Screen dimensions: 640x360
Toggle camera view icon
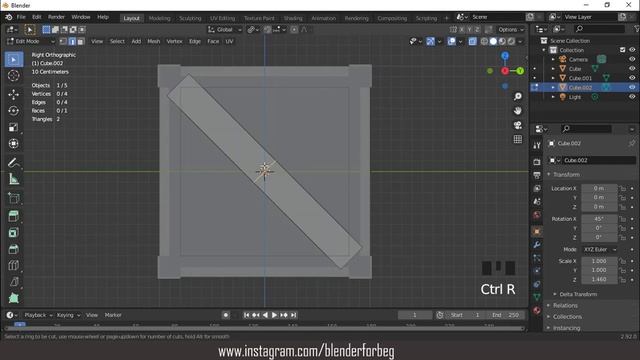coord(518,125)
